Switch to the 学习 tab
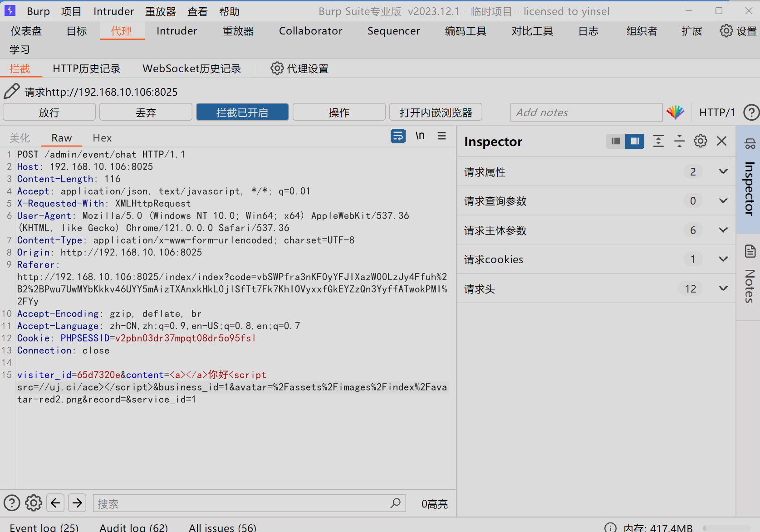The image size is (760, 532). 20,49
